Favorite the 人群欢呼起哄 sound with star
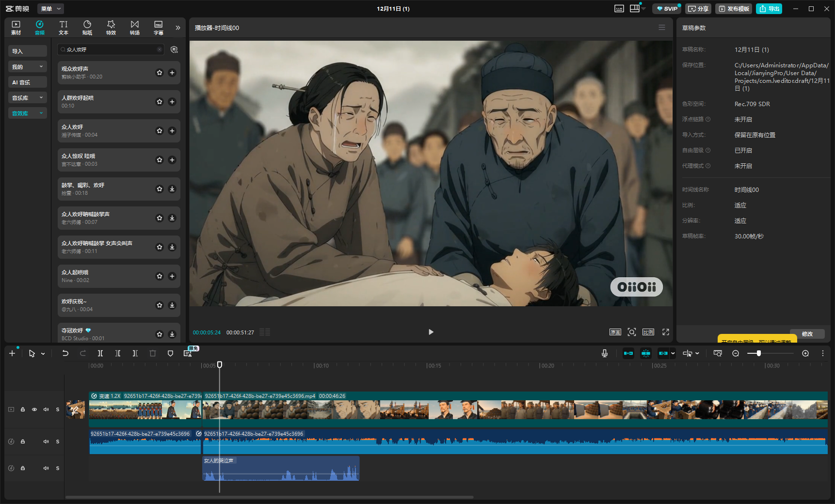This screenshot has height=504, width=835. tap(160, 102)
